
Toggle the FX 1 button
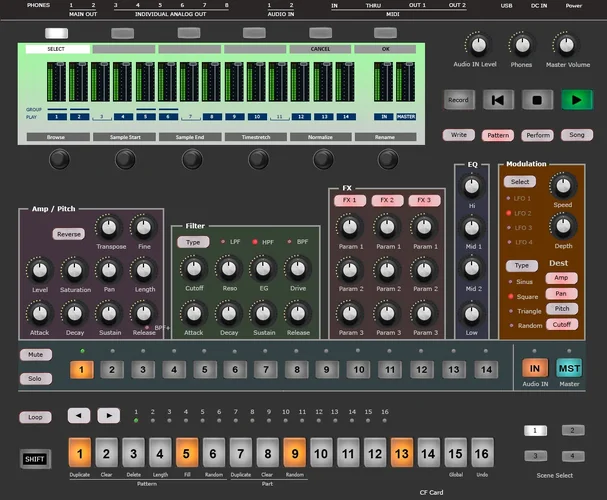coord(350,200)
